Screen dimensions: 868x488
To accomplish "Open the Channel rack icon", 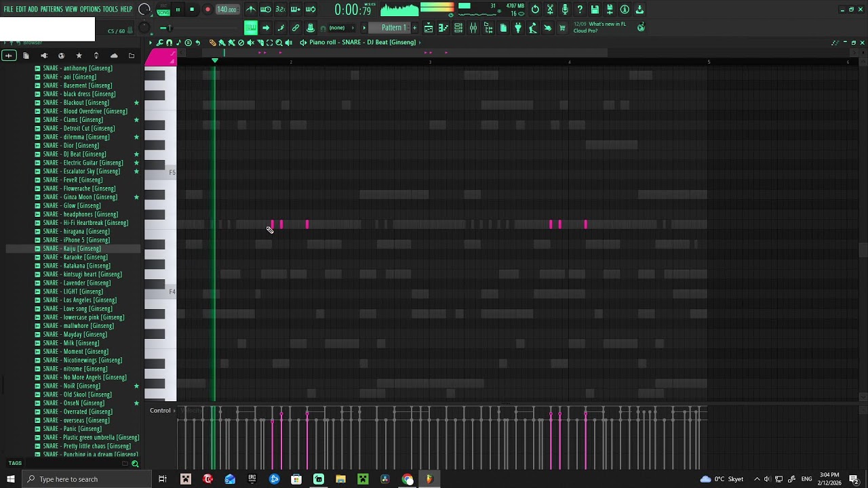I will (x=458, y=28).
